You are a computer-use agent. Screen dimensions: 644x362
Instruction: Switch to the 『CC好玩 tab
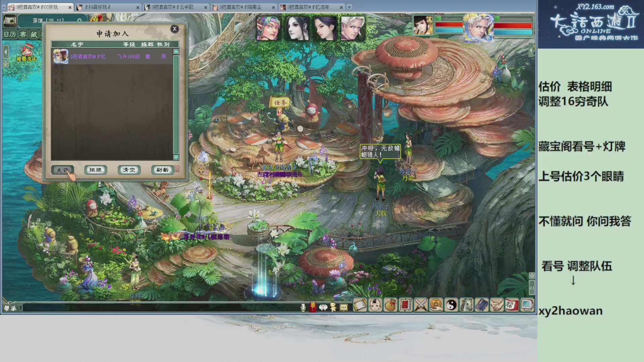coord(41,7)
